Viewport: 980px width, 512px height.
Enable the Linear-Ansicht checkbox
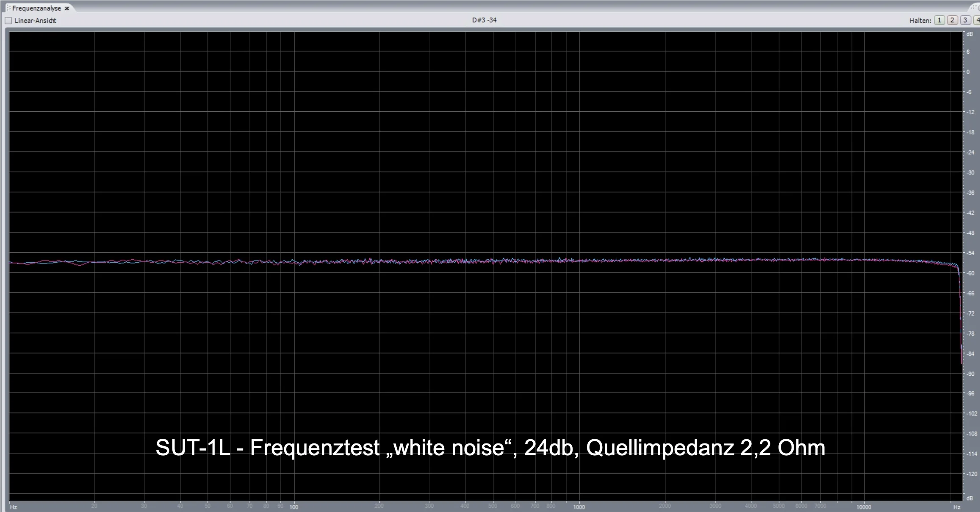pos(8,20)
